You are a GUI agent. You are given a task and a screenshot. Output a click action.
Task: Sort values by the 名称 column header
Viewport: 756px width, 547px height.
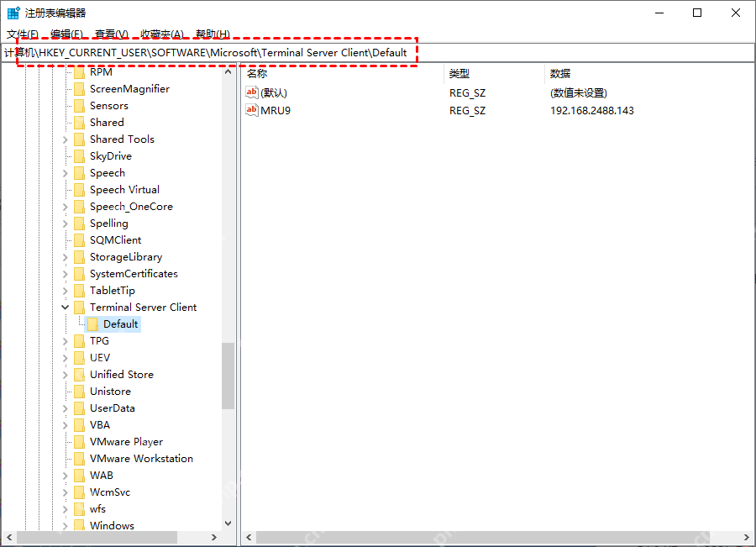click(x=342, y=73)
